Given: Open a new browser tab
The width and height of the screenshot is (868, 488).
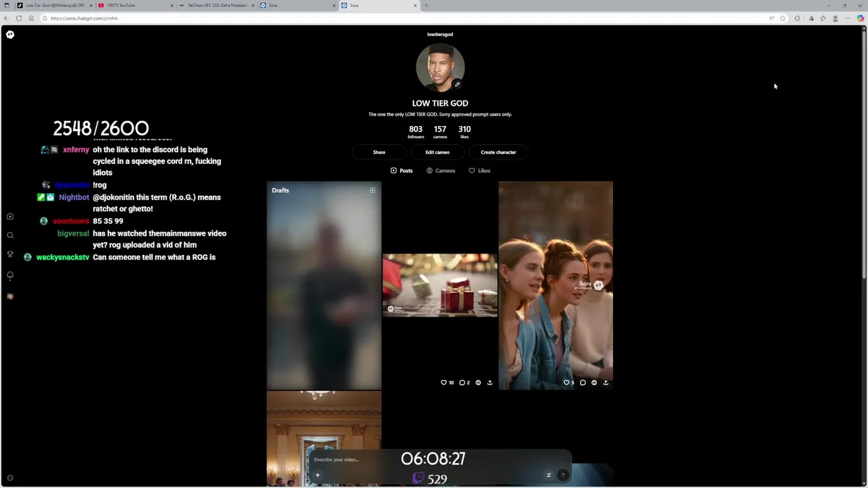Looking at the screenshot, I should [426, 5].
